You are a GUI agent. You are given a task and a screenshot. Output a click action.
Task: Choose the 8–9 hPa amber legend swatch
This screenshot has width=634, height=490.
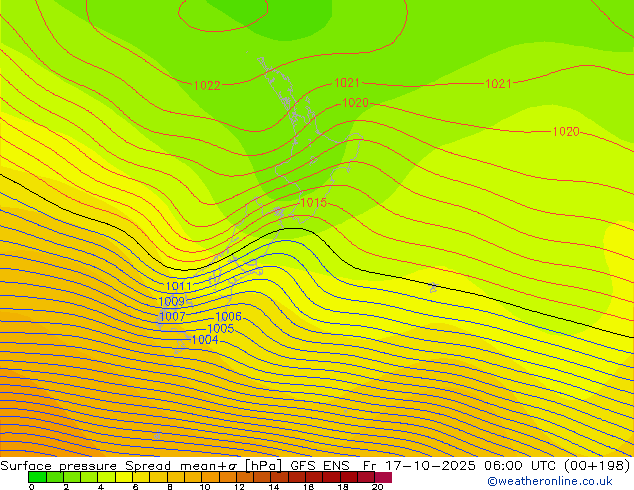[x=175, y=477]
